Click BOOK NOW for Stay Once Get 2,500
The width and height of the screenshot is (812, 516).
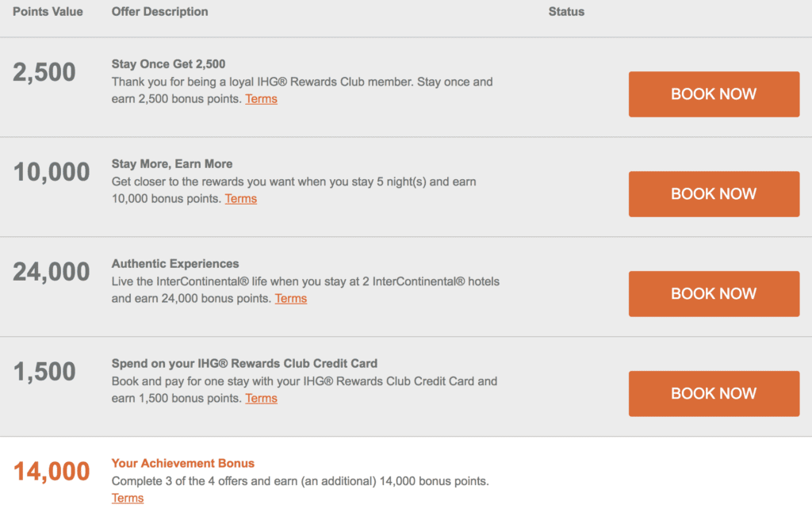714,94
